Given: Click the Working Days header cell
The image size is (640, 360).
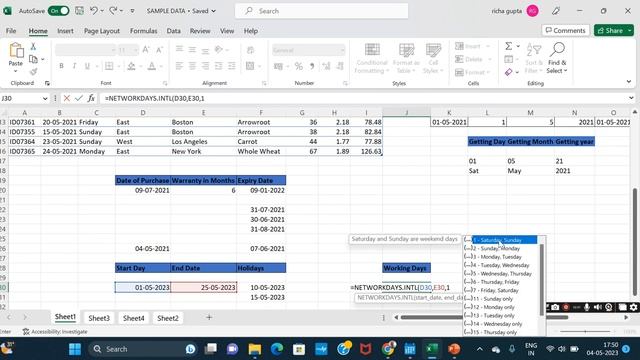Looking at the screenshot, I should [406, 268].
